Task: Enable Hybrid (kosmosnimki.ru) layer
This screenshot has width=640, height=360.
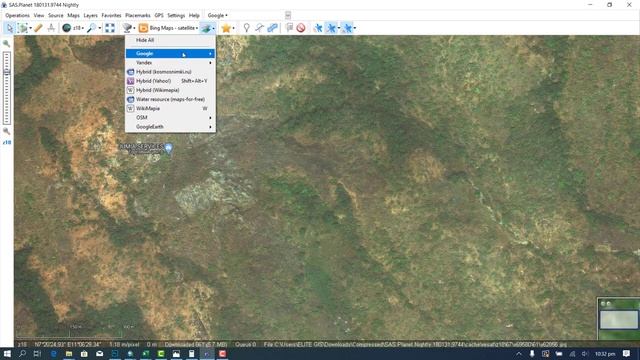Action: click(x=170, y=72)
